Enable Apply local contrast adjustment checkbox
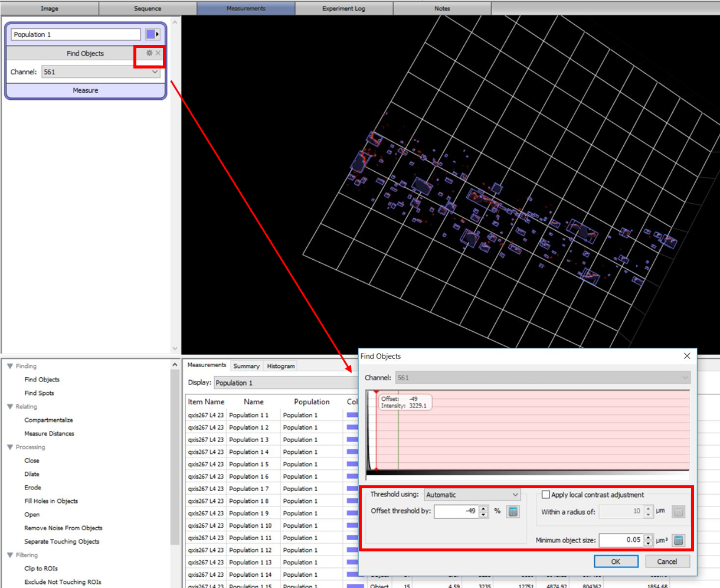Viewport: 720px width, 588px height. (x=546, y=495)
